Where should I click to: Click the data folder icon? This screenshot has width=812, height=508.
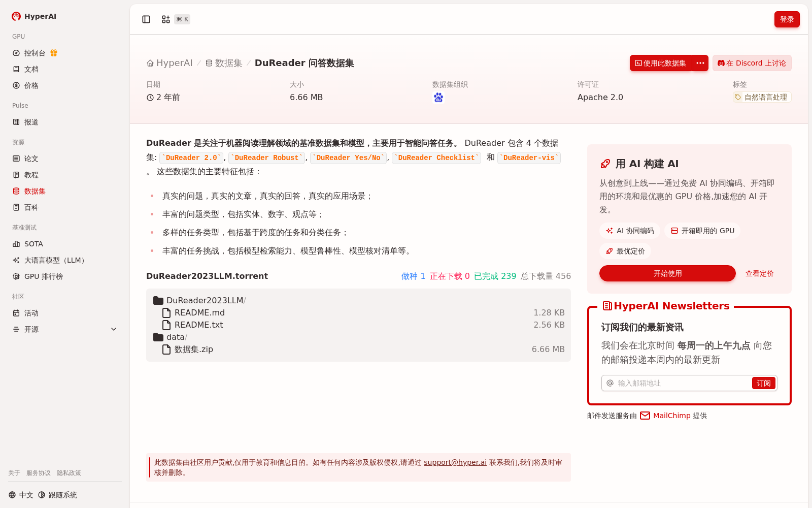tap(158, 337)
